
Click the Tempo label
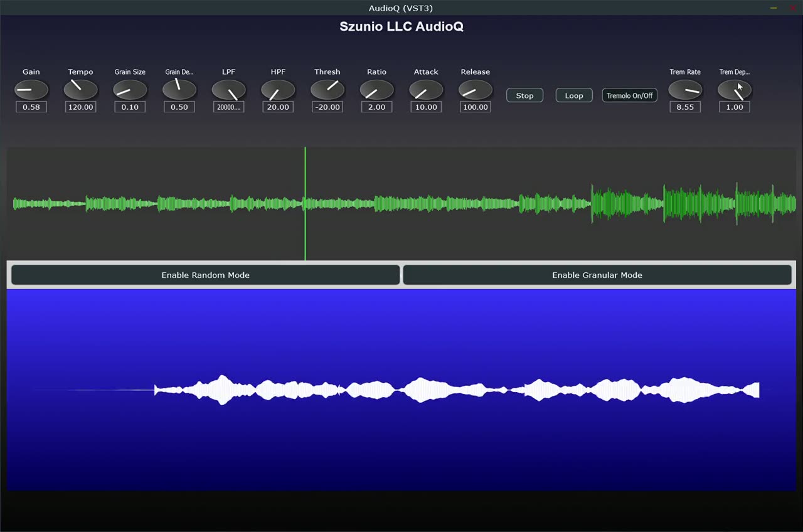pos(80,72)
